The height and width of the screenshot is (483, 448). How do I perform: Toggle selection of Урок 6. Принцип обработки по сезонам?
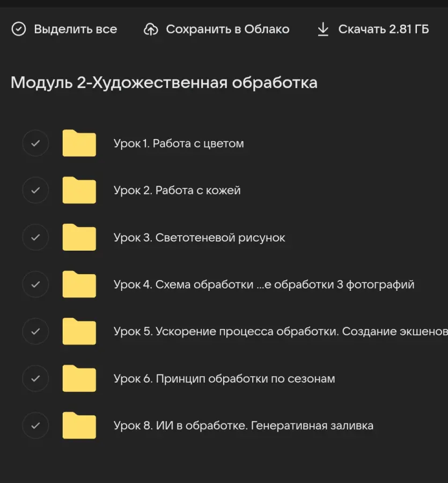[x=35, y=378]
